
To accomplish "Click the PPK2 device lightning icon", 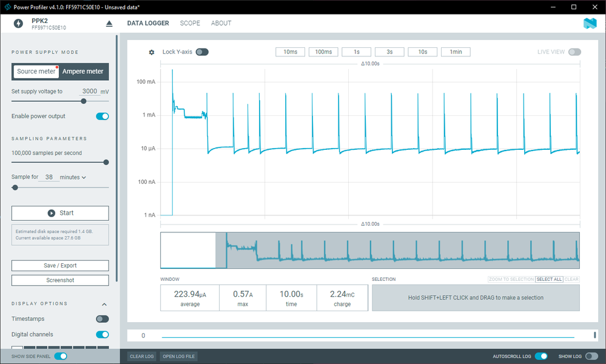I will (x=18, y=24).
